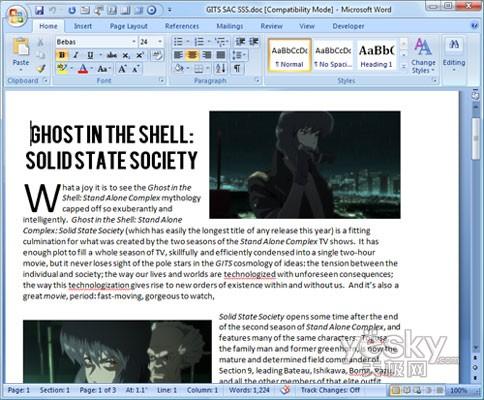Open the Developer tab
The width and height of the screenshot is (484, 400).
(348, 26)
